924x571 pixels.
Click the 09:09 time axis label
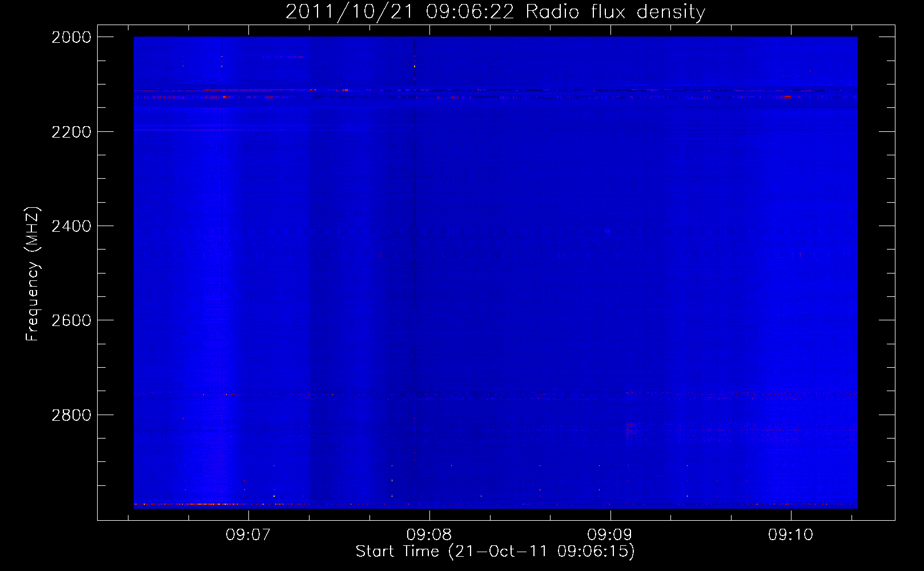pos(610,535)
